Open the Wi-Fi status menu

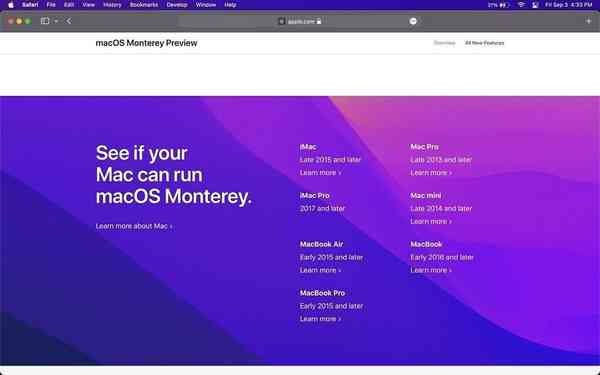click(521, 5)
